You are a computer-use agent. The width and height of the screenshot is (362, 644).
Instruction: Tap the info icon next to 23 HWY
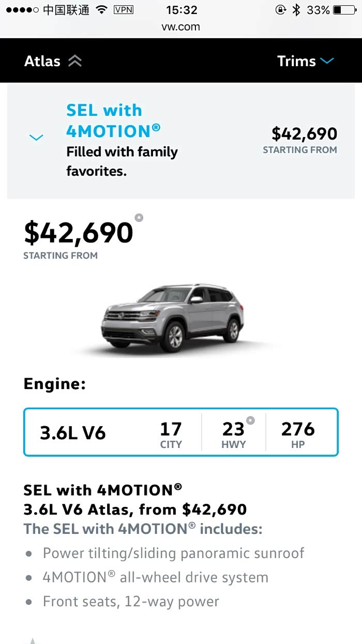tap(250, 420)
